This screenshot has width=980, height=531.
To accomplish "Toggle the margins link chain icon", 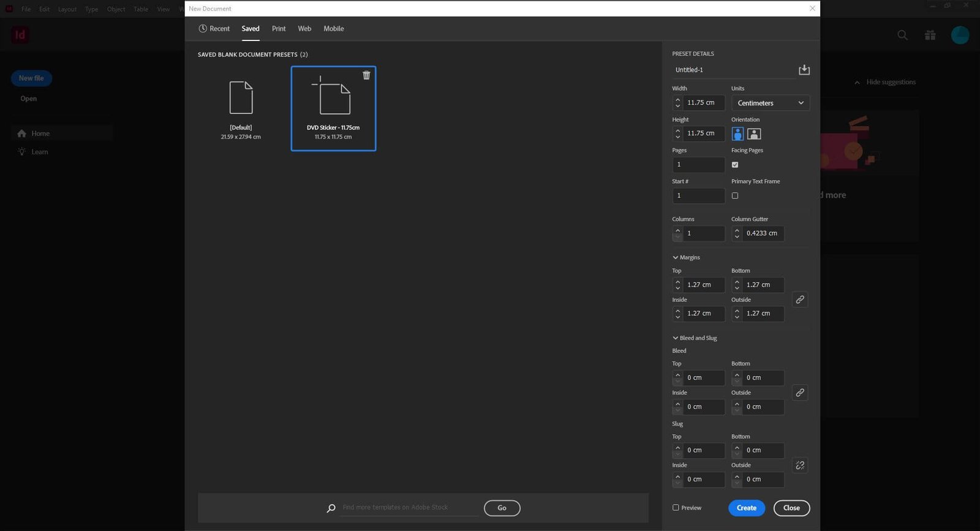I will point(800,299).
